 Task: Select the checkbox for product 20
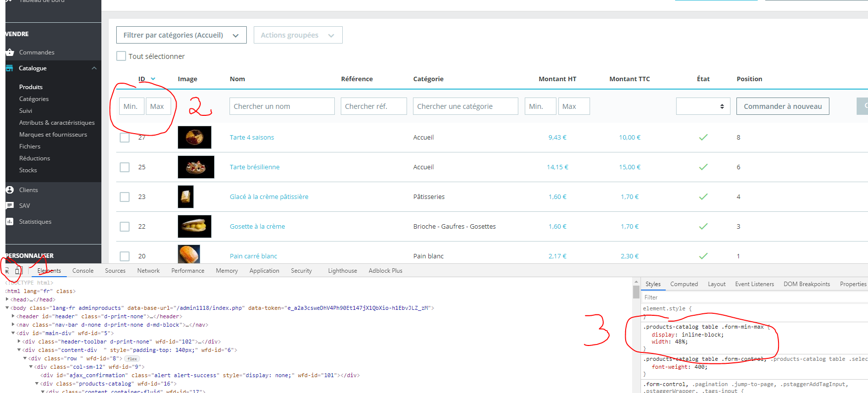pos(125,256)
